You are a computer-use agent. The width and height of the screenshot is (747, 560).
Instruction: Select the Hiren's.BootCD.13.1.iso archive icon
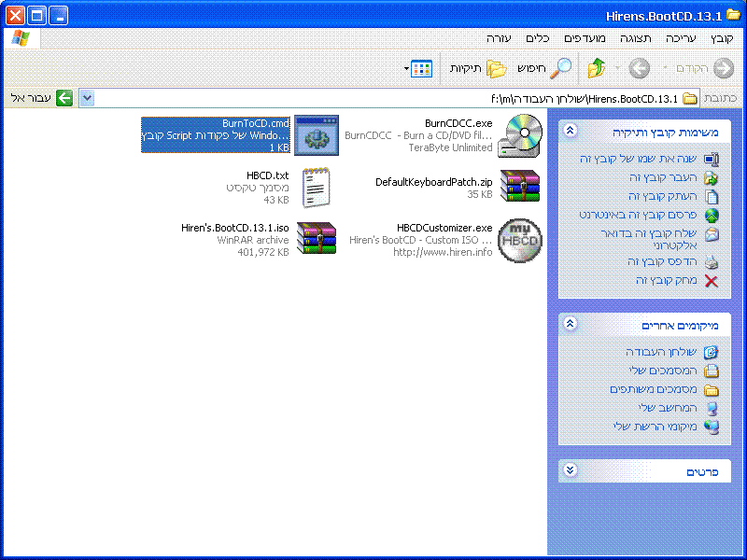tap(317, 238)
